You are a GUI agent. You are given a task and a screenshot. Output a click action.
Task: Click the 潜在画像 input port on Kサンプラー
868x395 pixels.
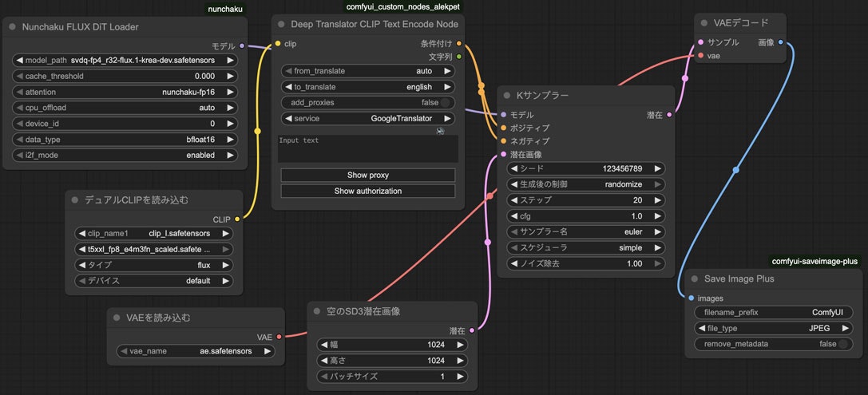503,154
